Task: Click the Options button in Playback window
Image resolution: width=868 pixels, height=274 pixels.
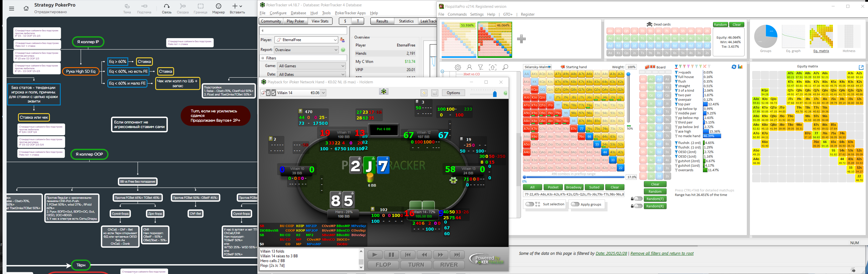Action: pos(453,93)
